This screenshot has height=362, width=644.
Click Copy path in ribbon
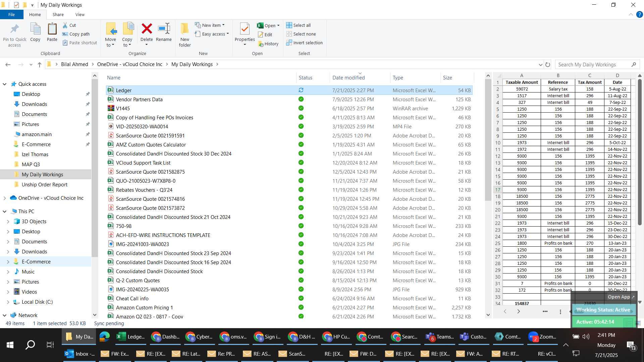76,34
